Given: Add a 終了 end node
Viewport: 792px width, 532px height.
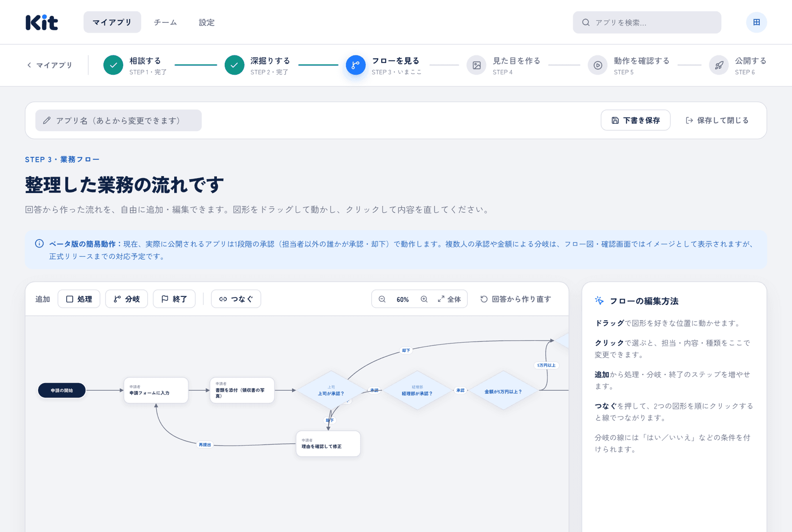Looking at the screenshot, I should coord(174,299).
